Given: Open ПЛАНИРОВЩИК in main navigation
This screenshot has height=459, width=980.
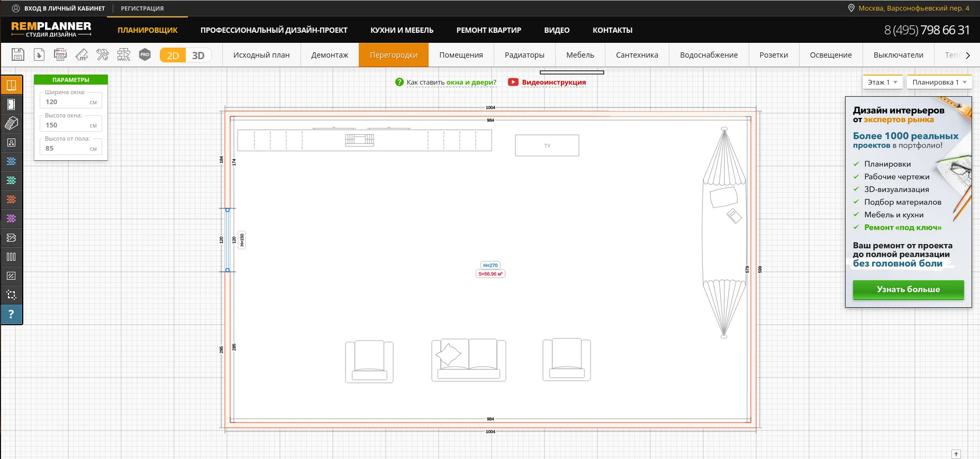Looking at the screenshot, I should coord(148,30).
